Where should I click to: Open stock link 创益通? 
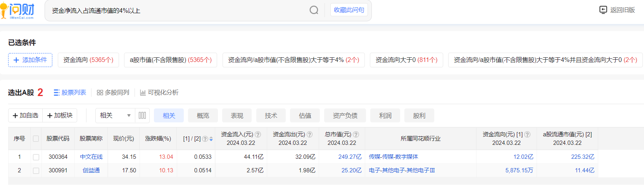click(x=91, y=170)
